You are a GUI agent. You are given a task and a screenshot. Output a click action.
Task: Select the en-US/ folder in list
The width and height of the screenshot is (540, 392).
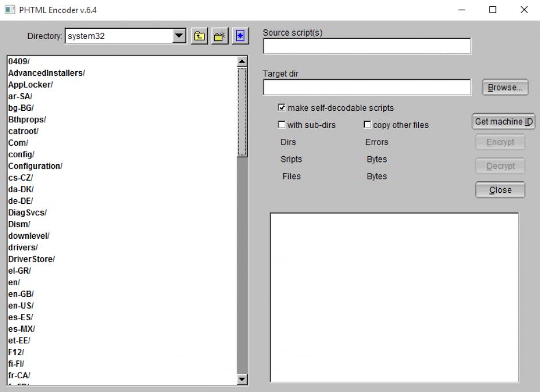click(x=21, y=305)
